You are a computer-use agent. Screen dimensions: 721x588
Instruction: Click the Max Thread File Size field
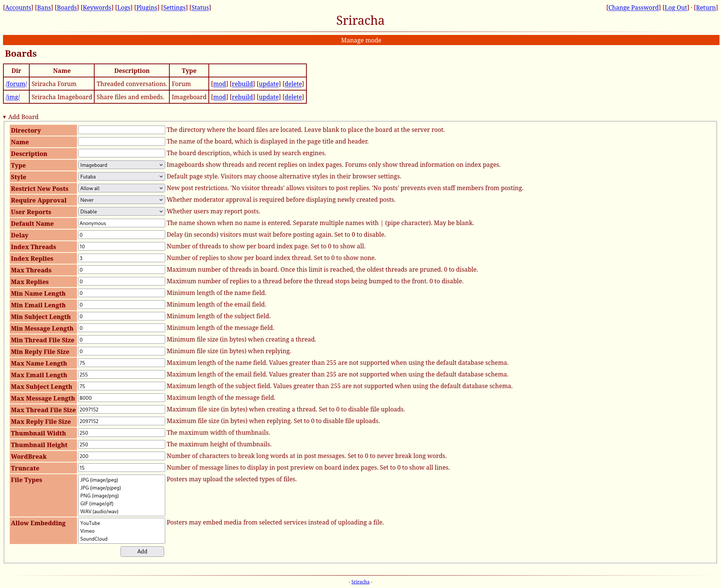pos(122,410)
